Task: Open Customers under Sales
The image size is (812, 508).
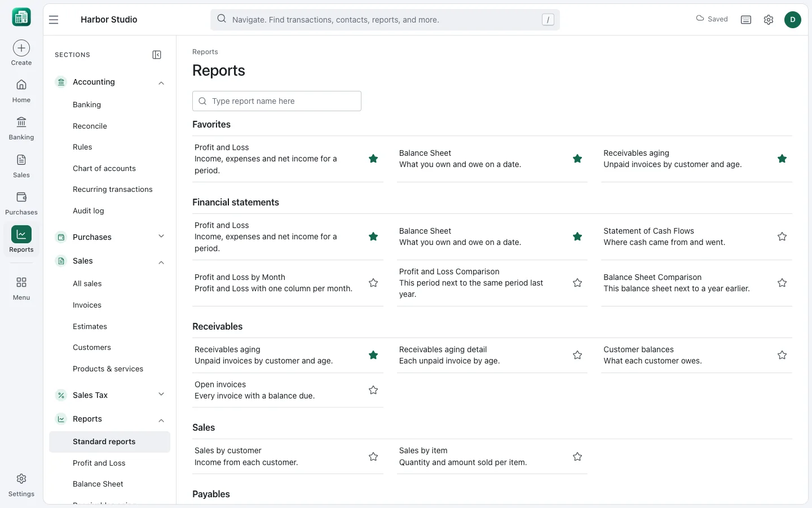Action: click(x=92, y=347)
